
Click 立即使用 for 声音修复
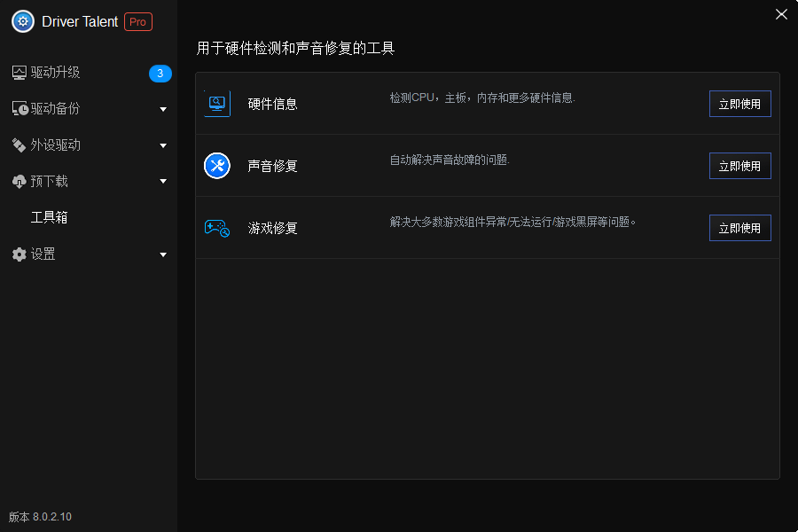pyautogui.click(x=739, y=165)
